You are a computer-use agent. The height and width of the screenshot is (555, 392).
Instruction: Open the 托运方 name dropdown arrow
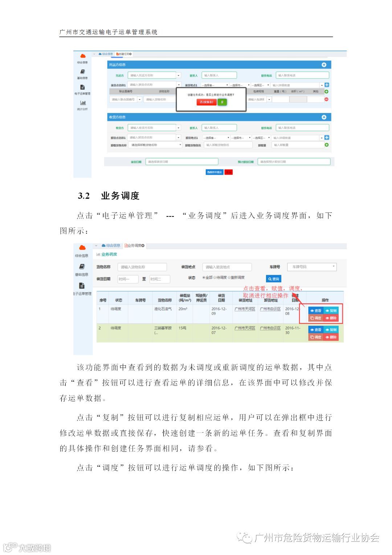tap(179, 76)
